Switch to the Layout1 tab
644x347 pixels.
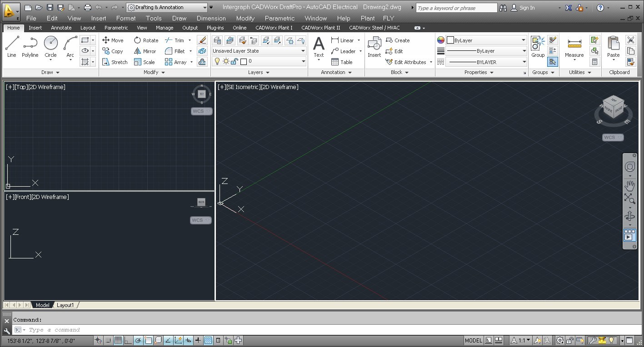(65, 305)
